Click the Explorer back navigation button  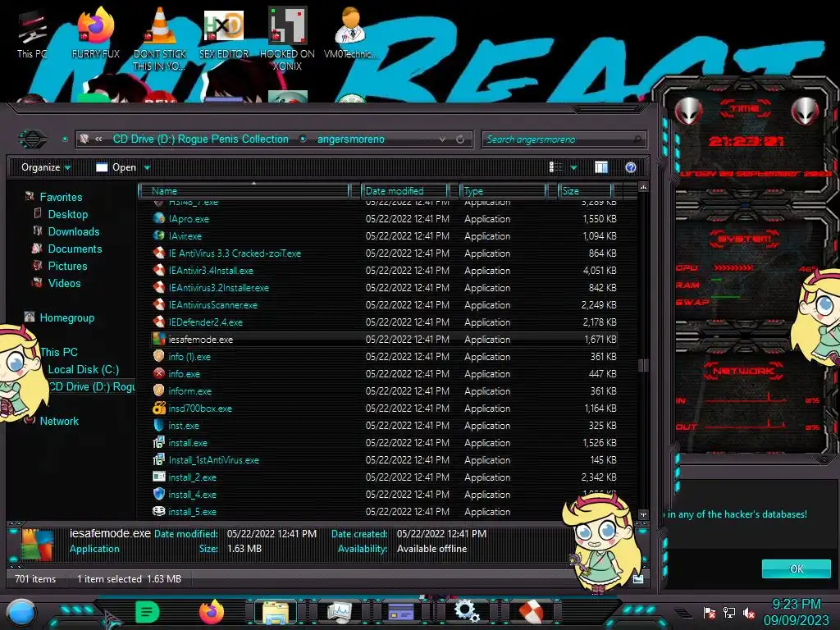pos(33,139)
